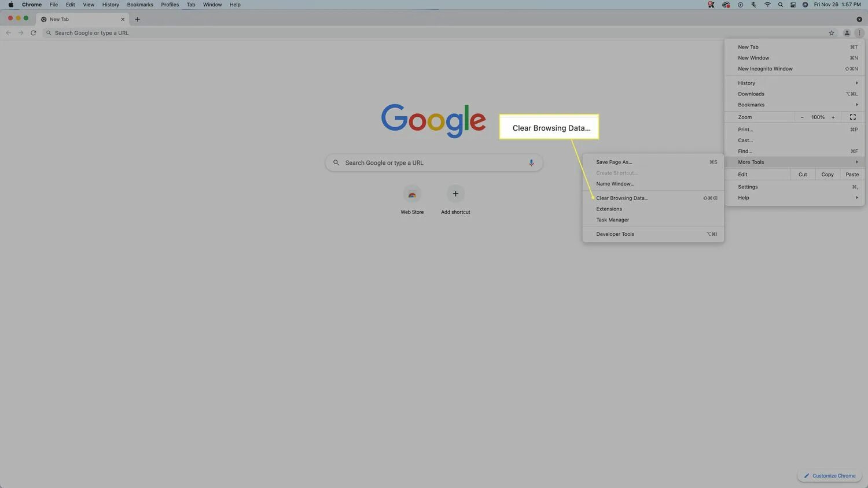Click the Apple menu icon

tap(10, 5)
